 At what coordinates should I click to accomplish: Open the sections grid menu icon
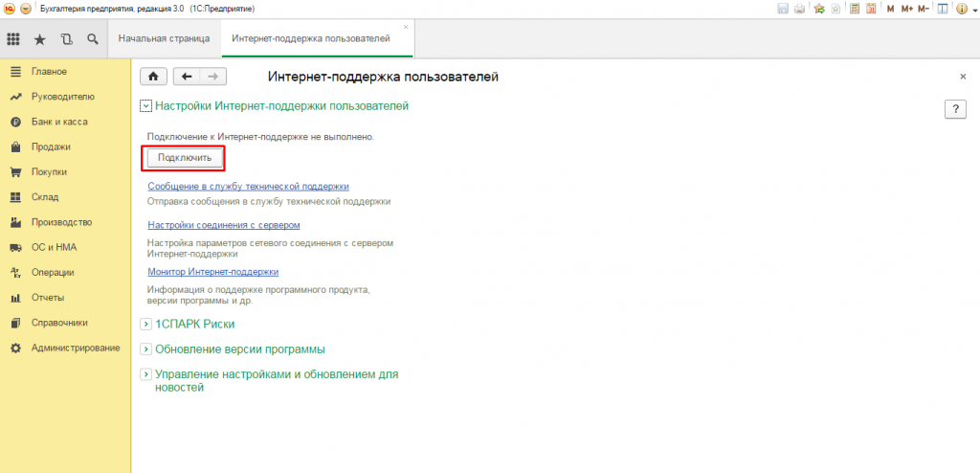pos(13,39)
